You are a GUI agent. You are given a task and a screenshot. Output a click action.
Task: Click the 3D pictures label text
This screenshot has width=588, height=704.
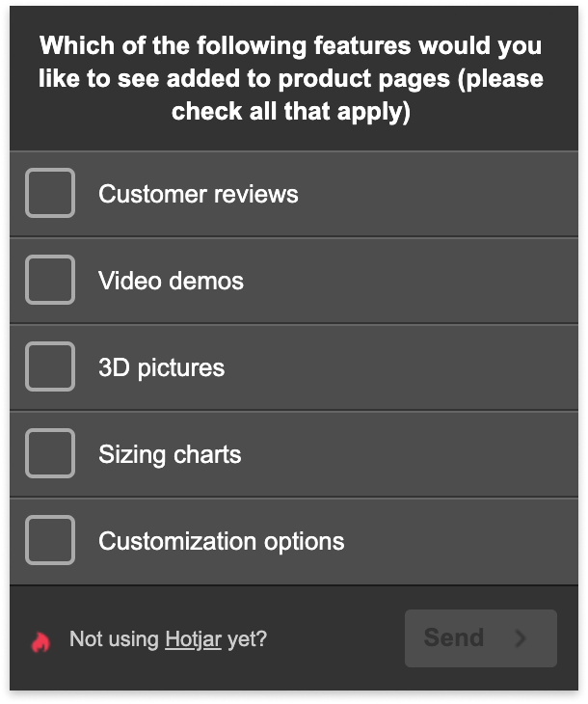162,367
